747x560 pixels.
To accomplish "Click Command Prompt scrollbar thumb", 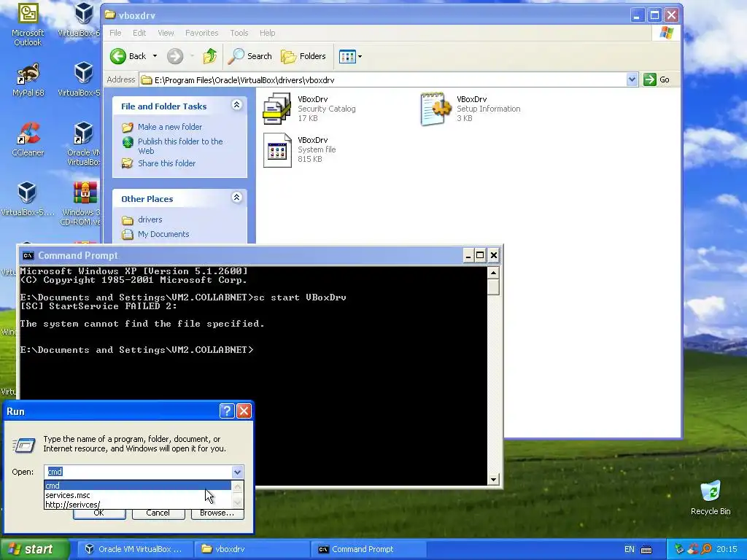I will (493, 287).
